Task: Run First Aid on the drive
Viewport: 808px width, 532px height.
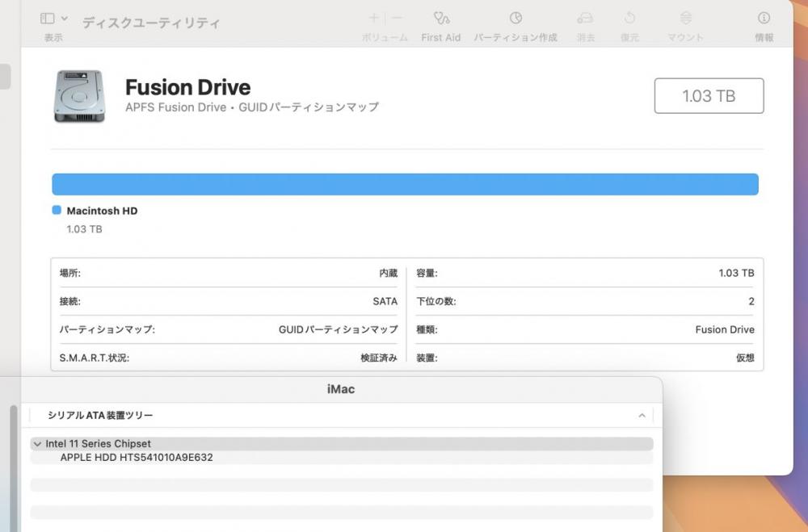Action: (x=441, y=19)
